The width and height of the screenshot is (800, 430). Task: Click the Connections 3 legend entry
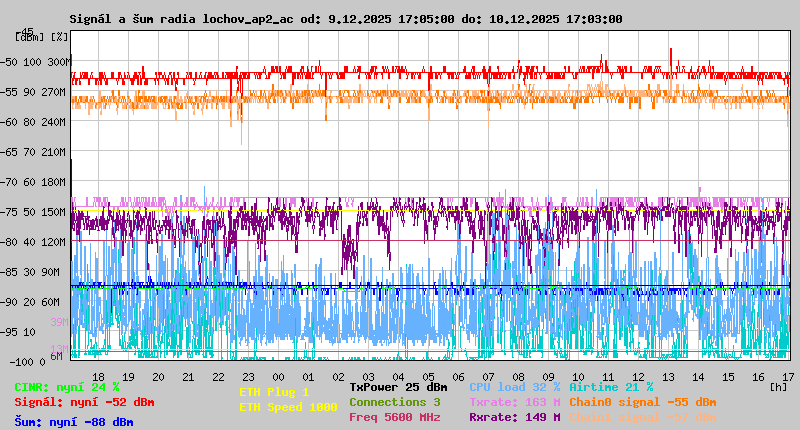(394, 402)
